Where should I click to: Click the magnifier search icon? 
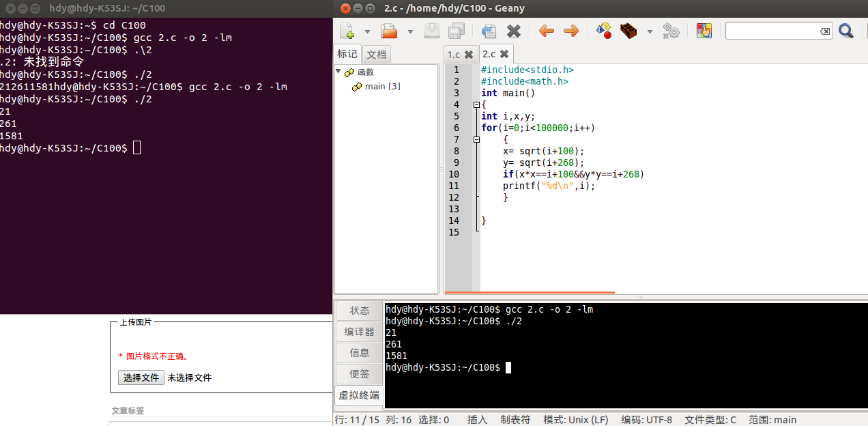click(845, 31)
